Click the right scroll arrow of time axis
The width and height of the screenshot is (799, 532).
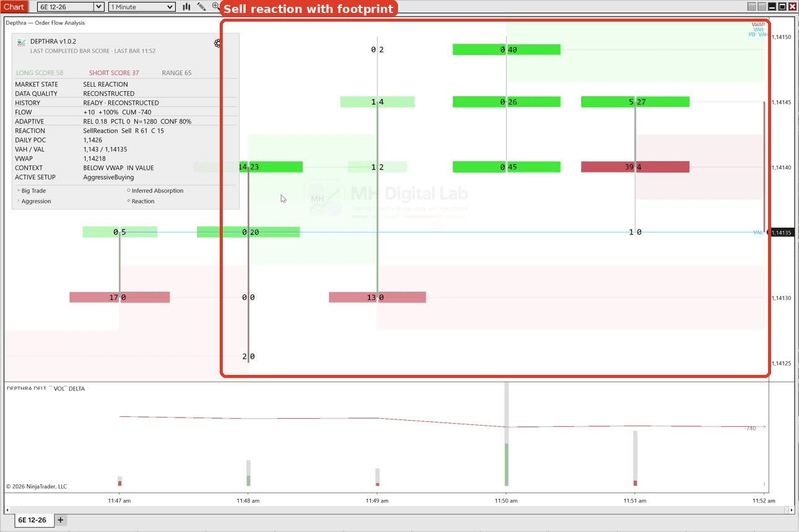(792, 510)
